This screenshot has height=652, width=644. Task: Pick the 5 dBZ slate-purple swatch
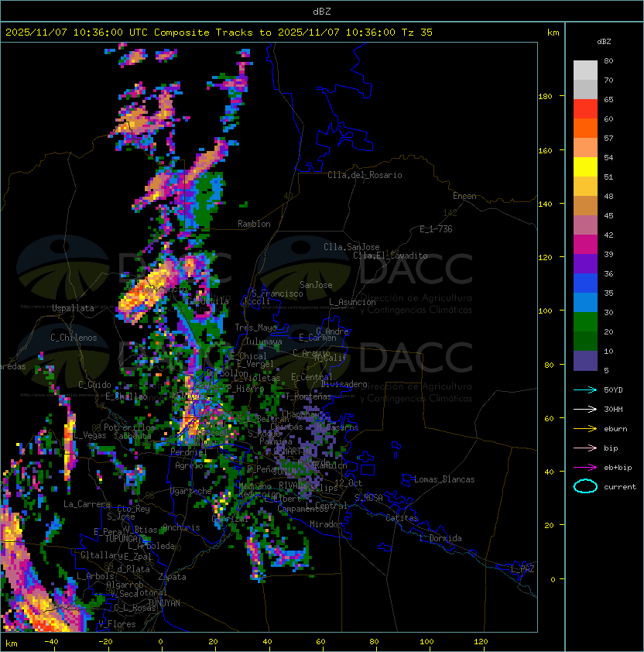click(585, 361)
